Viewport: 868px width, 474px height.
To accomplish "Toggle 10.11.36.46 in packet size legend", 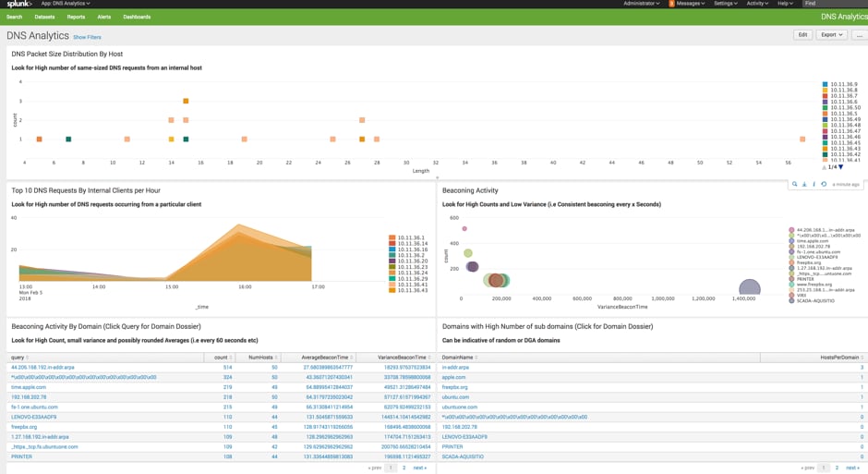I will 841,137.
